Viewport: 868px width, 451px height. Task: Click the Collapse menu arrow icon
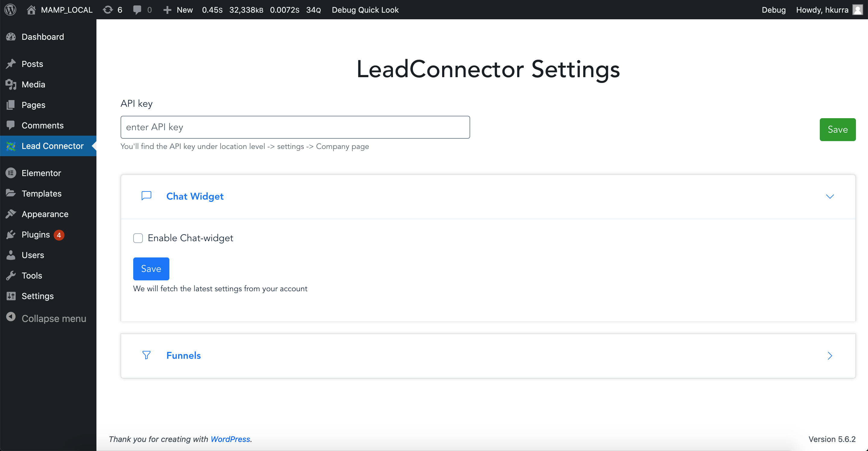[x=11, y=317]
